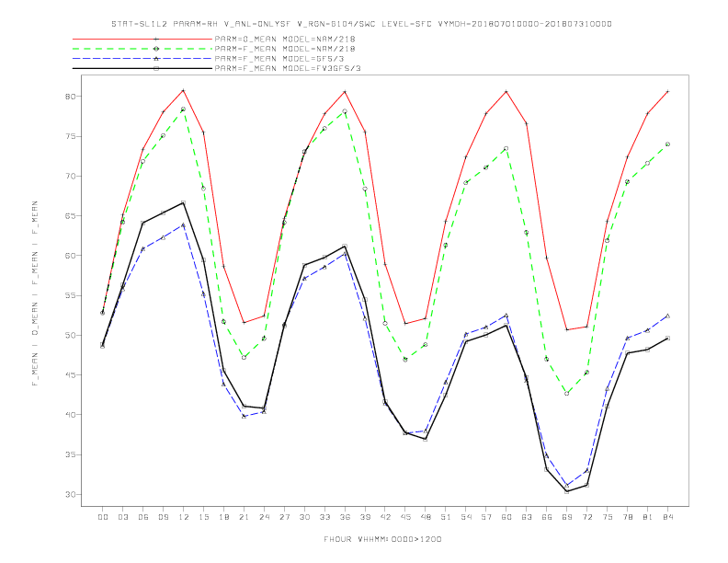Image resolution: width=728 pixels, height=563 pixels.
Task: Click blue triangle marker at hour 84
Action: click(667, 316)
